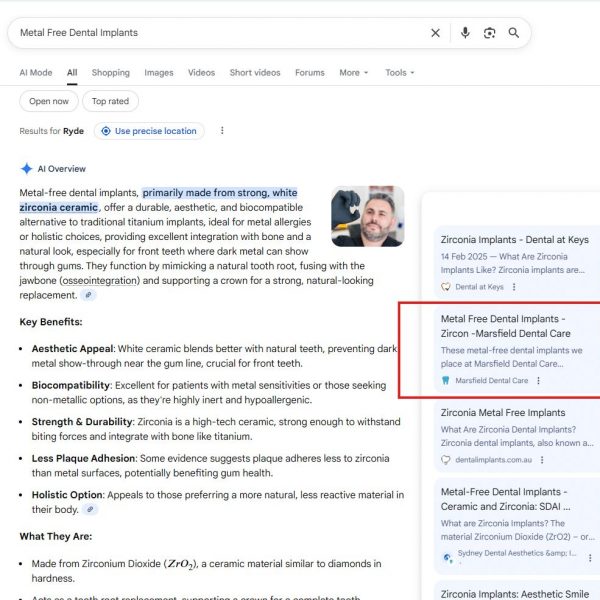Screen dimensions: 600x600
Task: Clear the search box with X icon
Action: pos(435,33)
